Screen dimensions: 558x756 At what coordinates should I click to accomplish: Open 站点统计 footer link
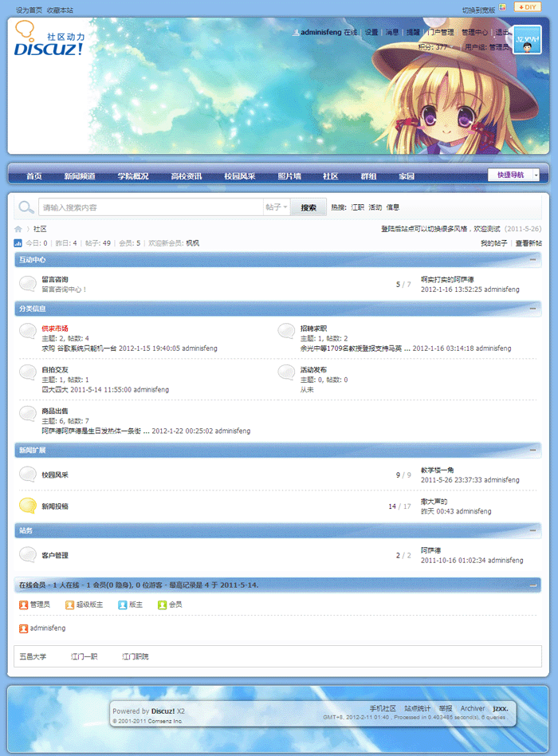[x=417, y=708]
